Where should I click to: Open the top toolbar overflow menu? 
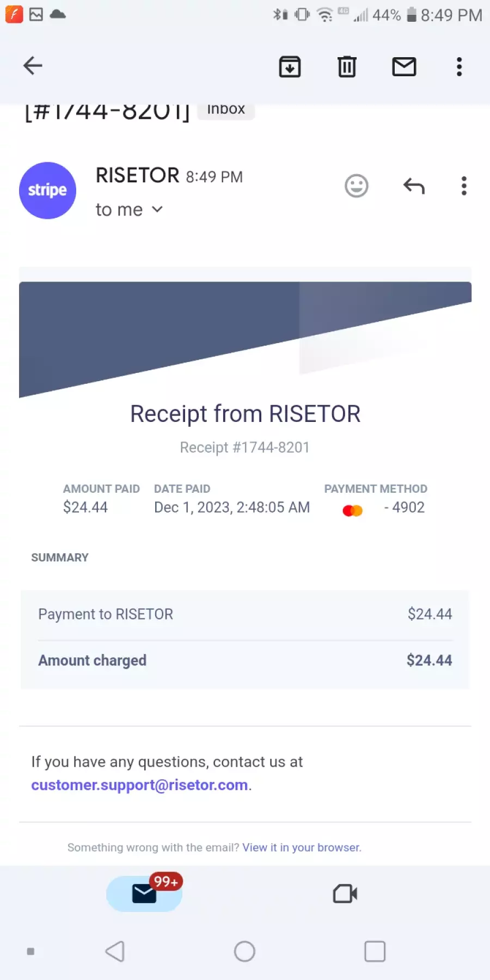(x=460, y=66)
